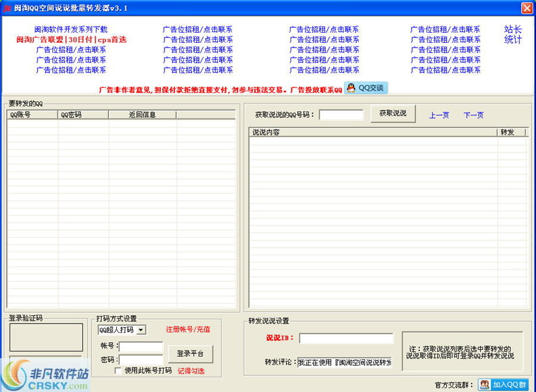Click the 返回信息 column header
536x392 pixels.
coord(142,115)
